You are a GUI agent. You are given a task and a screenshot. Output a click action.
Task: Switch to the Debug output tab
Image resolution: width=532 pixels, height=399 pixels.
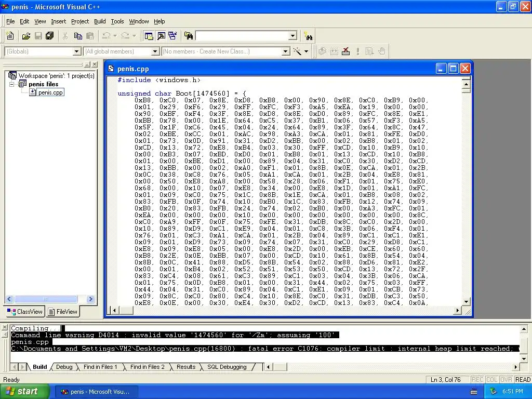click(x=64, y=367)
